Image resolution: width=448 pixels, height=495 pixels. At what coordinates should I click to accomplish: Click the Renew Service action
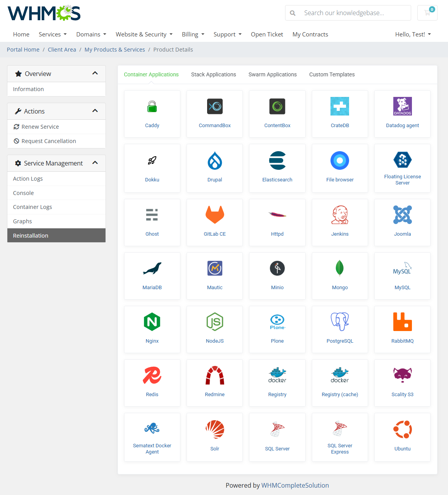[40, 127]
